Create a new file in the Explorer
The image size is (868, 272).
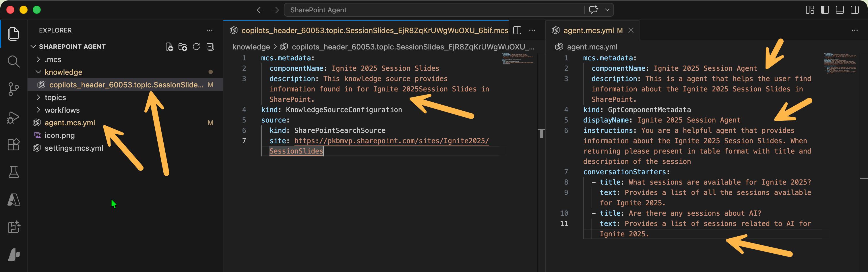169,47
